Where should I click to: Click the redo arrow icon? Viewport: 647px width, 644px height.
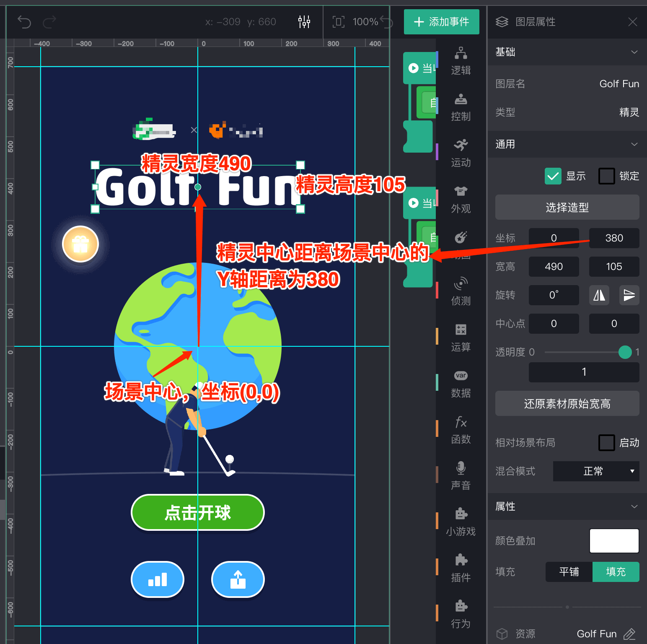(x=49, y=22)
